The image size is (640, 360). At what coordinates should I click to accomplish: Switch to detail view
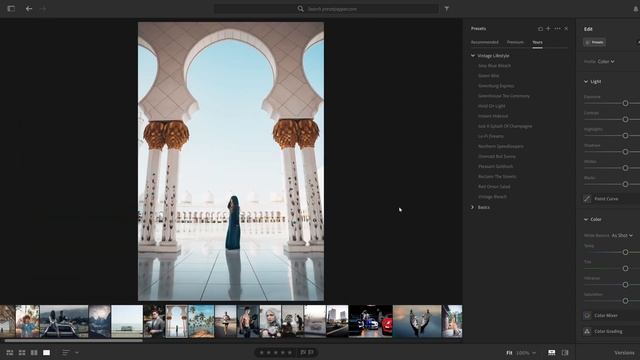pyautogui.click(x=47, y=352)
